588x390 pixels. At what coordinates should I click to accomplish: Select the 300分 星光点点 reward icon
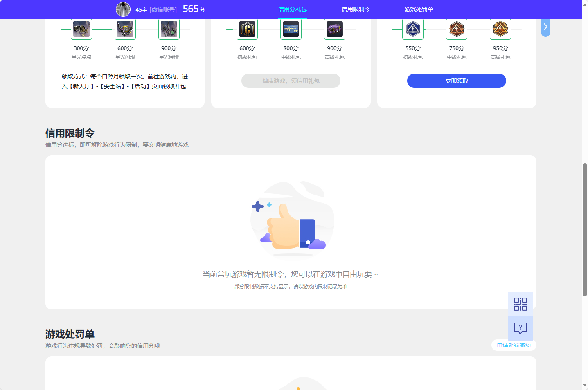tap(81, 29)
